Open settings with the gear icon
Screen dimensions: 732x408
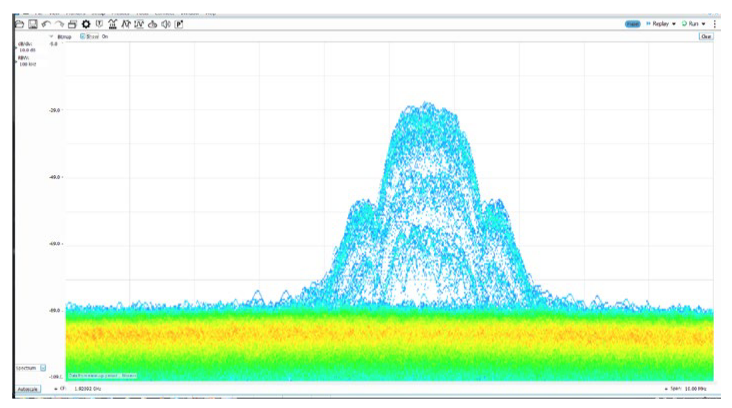click(86, 23)
